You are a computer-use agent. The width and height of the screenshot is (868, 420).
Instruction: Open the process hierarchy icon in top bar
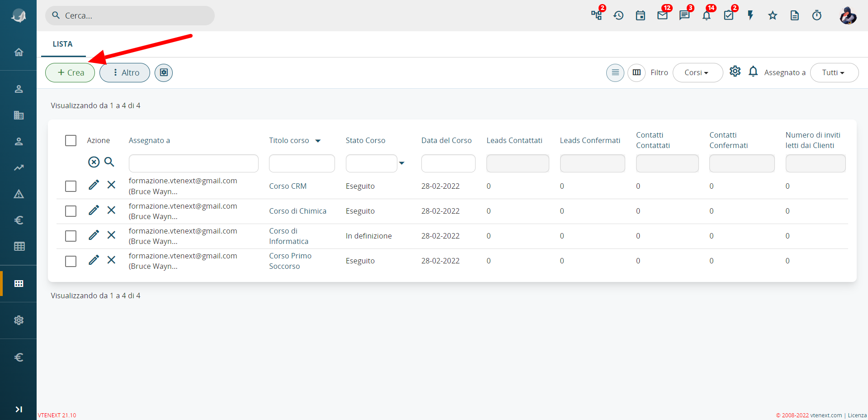coord(597,15)
